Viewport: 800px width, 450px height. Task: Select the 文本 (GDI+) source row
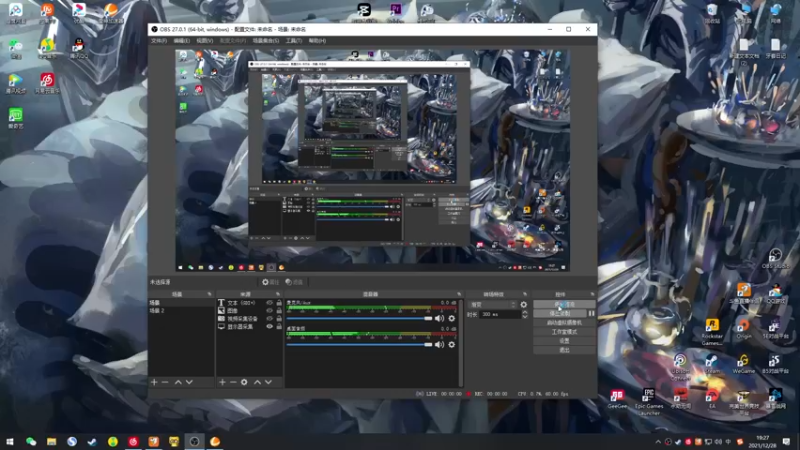249,303
